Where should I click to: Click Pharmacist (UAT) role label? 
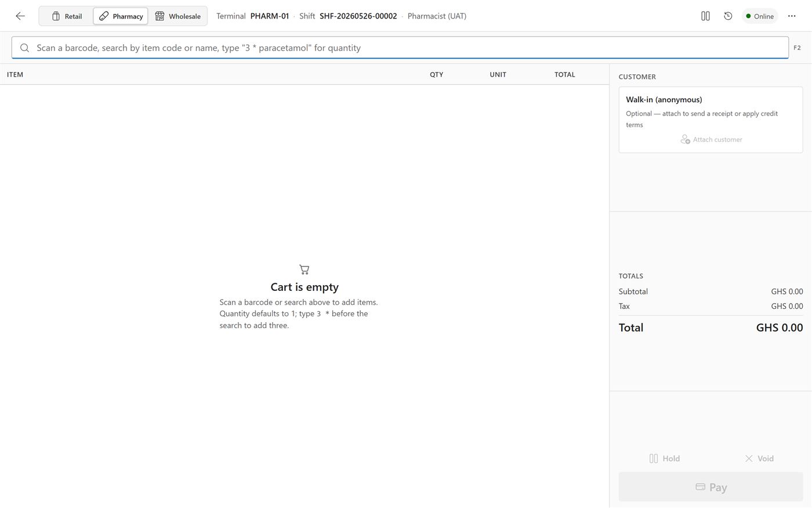[x=437, y=16]
